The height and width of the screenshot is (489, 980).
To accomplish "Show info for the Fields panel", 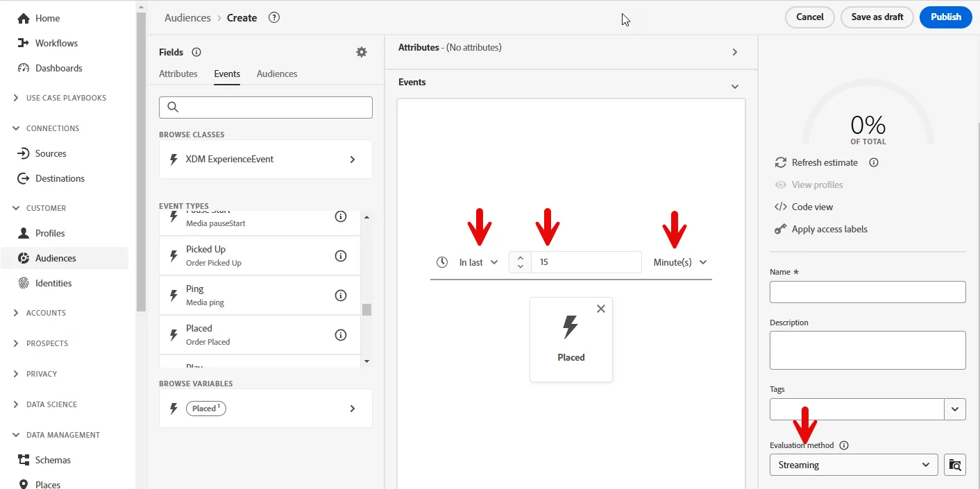I will 196,52.
